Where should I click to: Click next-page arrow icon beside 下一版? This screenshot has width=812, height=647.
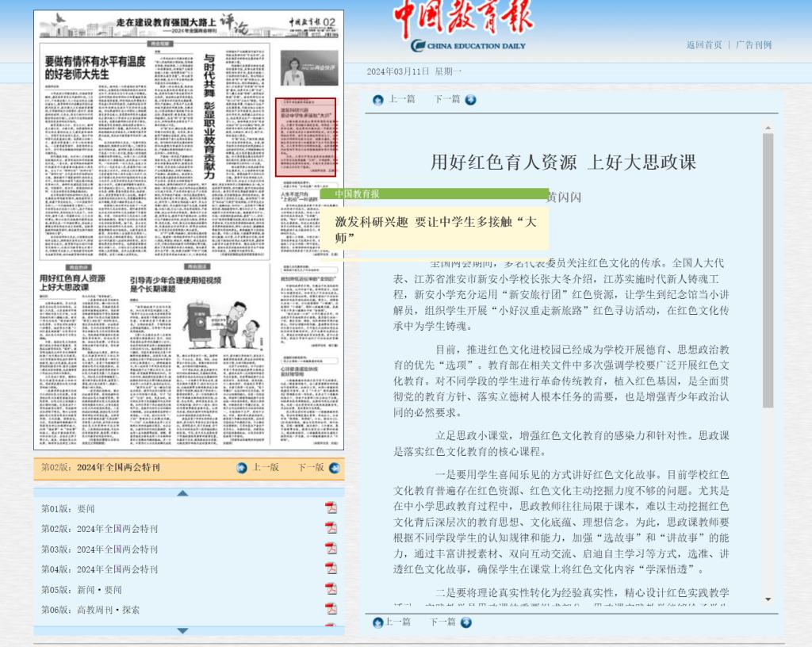(x=335, y=468)
